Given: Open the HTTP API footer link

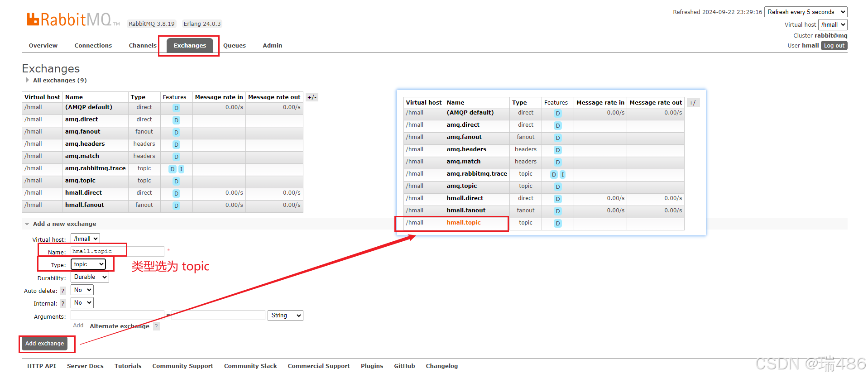Looking at the screenshot, I should [x=42, y=366].
